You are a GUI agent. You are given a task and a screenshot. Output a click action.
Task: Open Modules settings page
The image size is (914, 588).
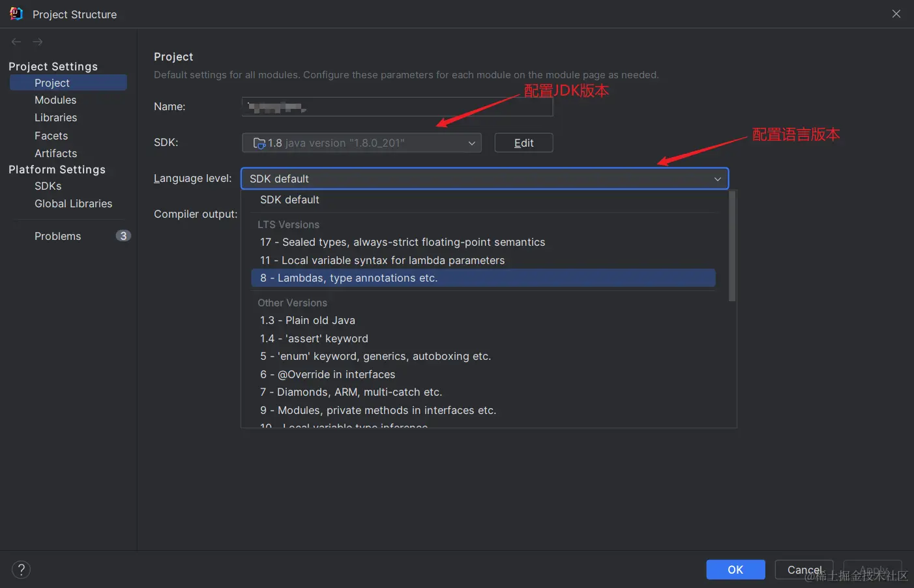tap(55, 100)
